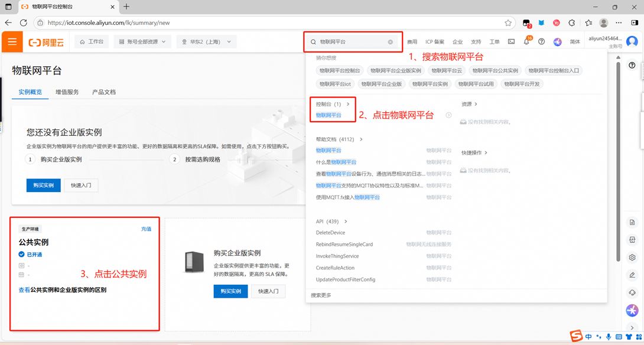Open the right sidebar edit feedback icon
644x345 pixels.
click(x=632, y=275)
